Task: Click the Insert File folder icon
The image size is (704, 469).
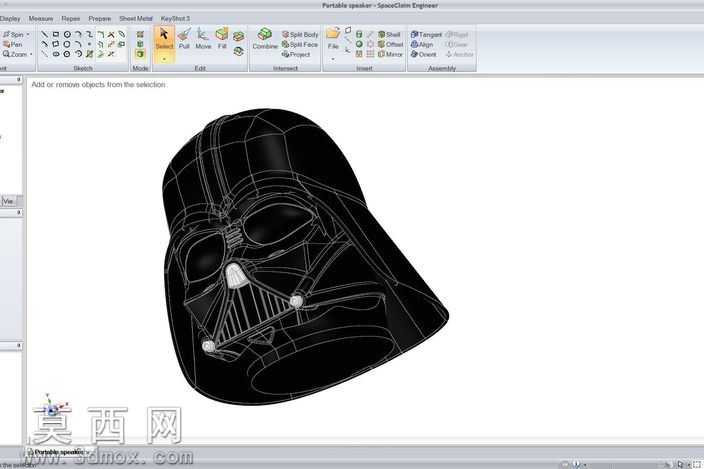Action: (x=333, y=33)
